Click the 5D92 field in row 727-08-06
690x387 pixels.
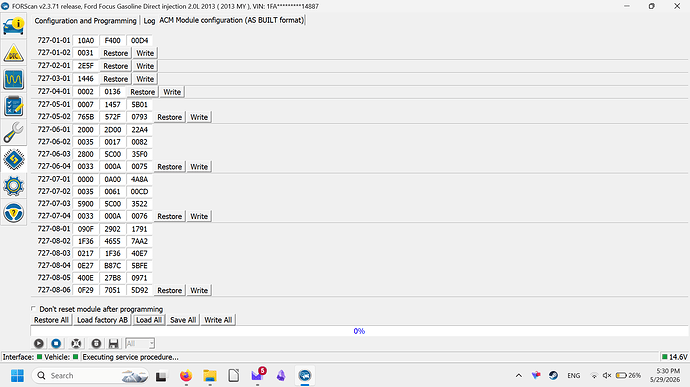click(x=139, y=290)
